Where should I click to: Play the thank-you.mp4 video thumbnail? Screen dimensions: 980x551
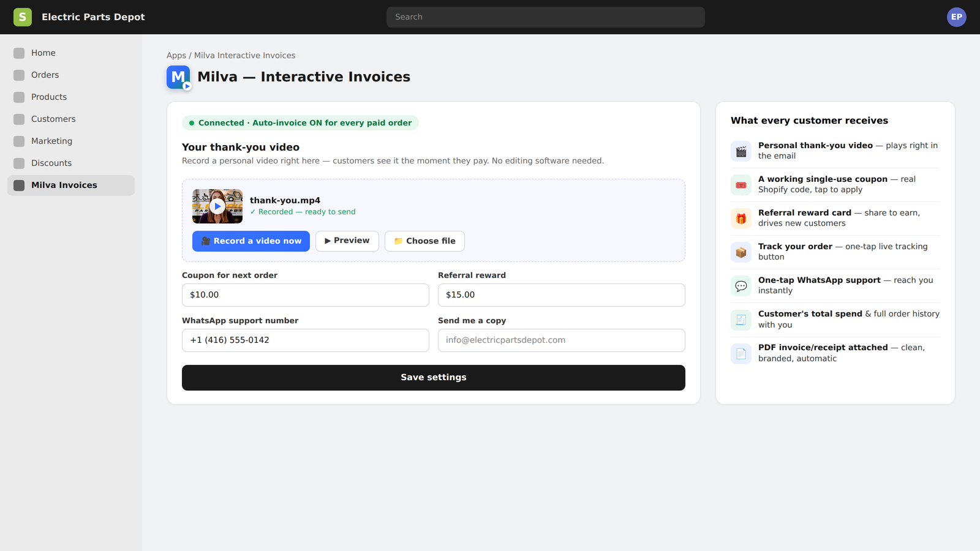coord(217,206)
